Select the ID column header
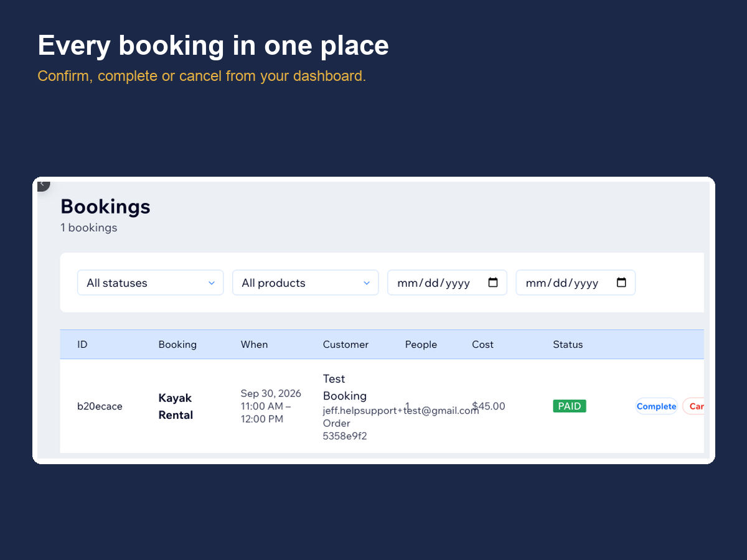 pyautogui.click(x=82, y=344)
